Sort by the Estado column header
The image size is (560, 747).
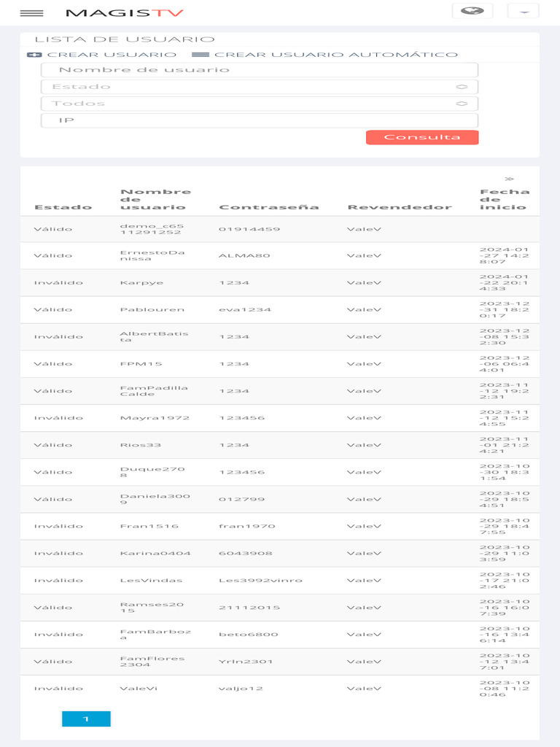pos(63,207)
